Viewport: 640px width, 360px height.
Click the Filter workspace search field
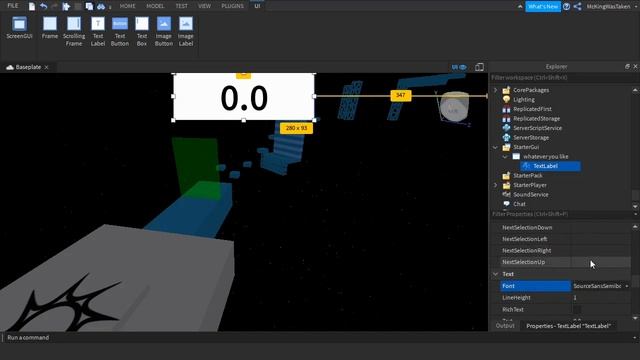click(564, 78)
